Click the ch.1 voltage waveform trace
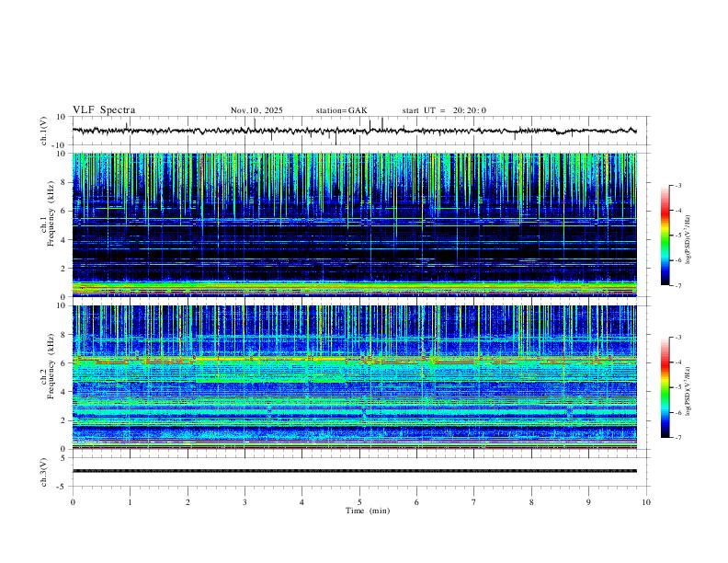This screenshot has height=563, width=728. pos(354,131)
